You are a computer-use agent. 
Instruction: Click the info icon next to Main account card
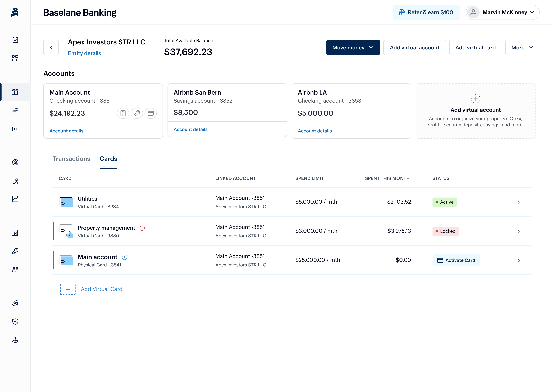click(124, 257)
